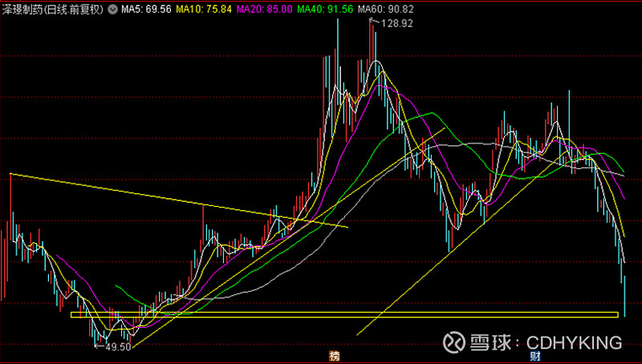Select the MA20: 85.00 indicator label
This screenshot has width=642, height=364.
[264, 10]
